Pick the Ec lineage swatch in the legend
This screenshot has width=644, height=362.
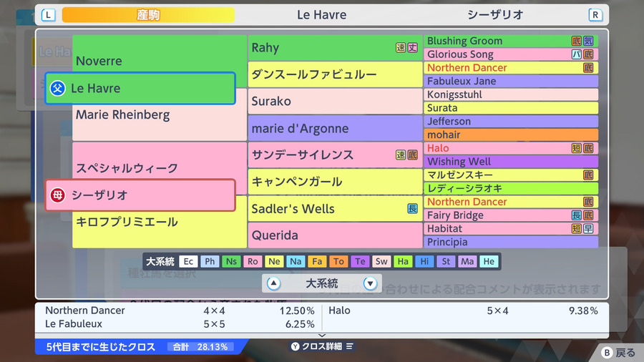click(x=188, y=261)
